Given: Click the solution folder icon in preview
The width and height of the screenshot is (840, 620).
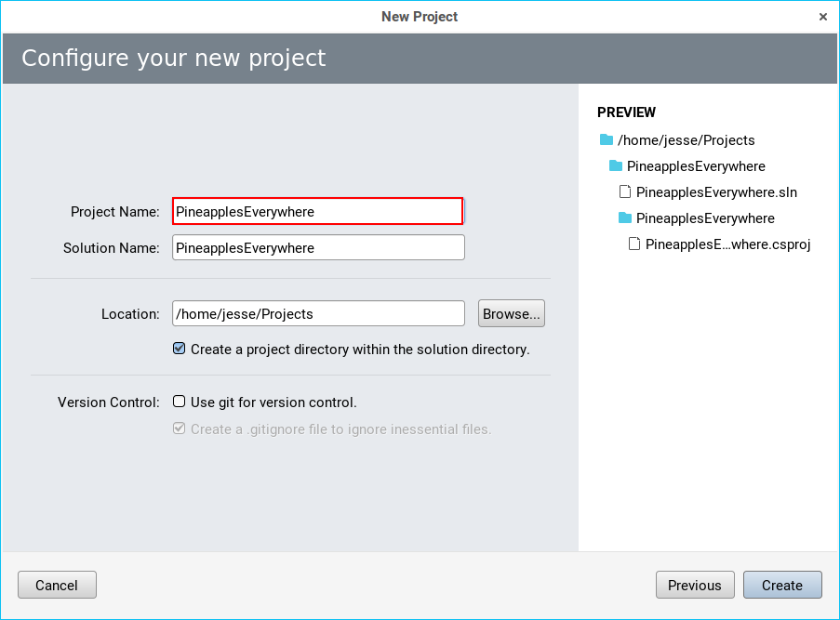Looking at the screenshot, I should (616, 166).
